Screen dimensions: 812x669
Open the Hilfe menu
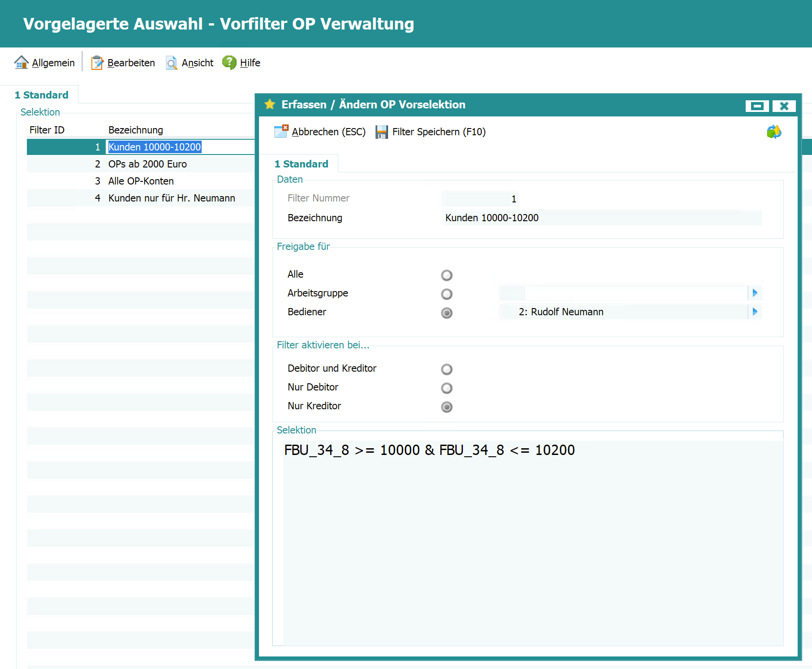(x=250, y=63)
